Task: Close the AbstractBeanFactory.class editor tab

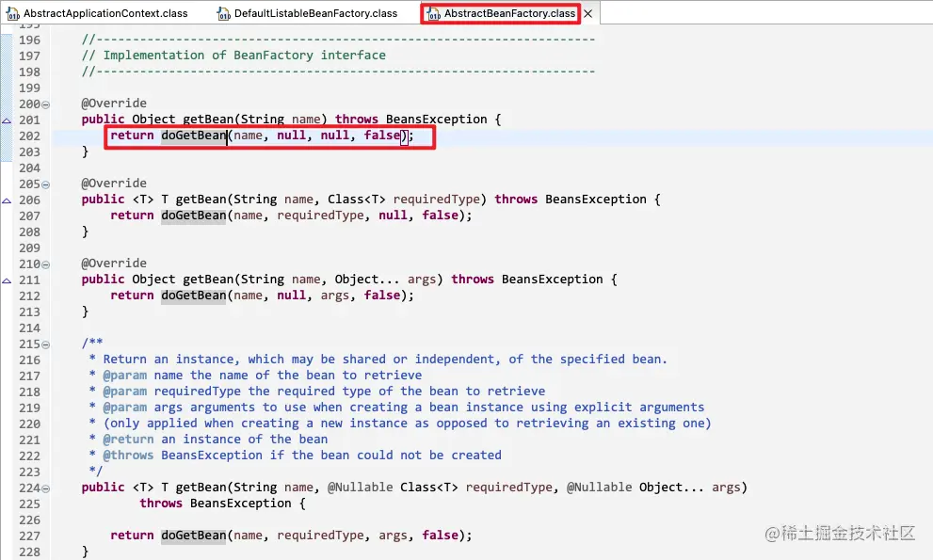Action: pos(587,14)
